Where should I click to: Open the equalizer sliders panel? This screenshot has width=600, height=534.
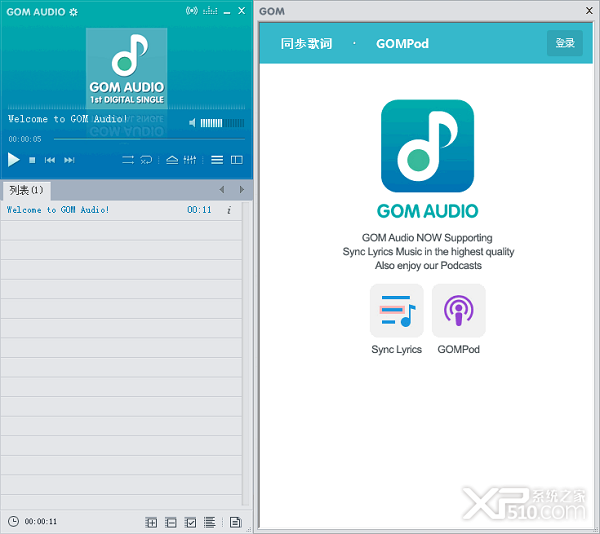pos(190,160)
